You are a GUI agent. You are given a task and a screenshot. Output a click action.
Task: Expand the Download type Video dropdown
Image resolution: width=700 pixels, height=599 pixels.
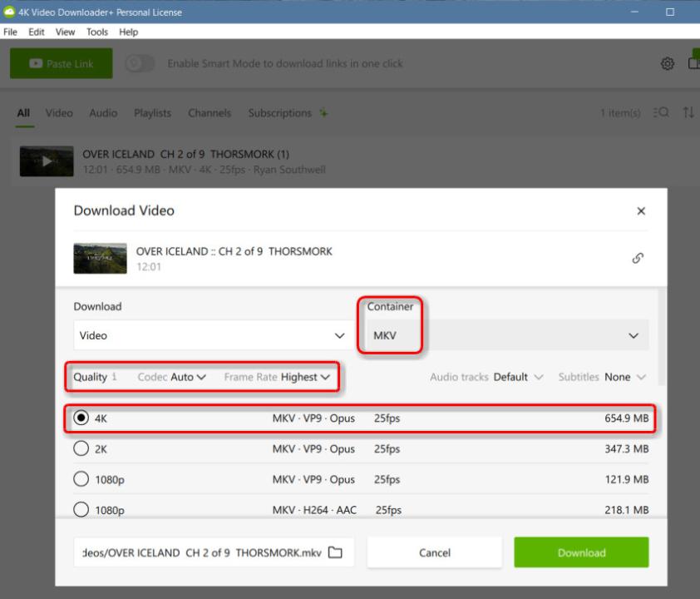(x=211, y=335)
